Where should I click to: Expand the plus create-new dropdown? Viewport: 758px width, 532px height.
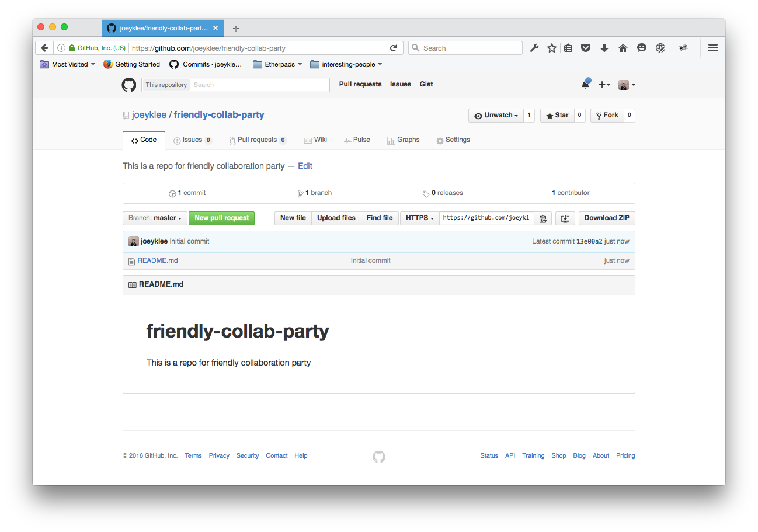604,85
